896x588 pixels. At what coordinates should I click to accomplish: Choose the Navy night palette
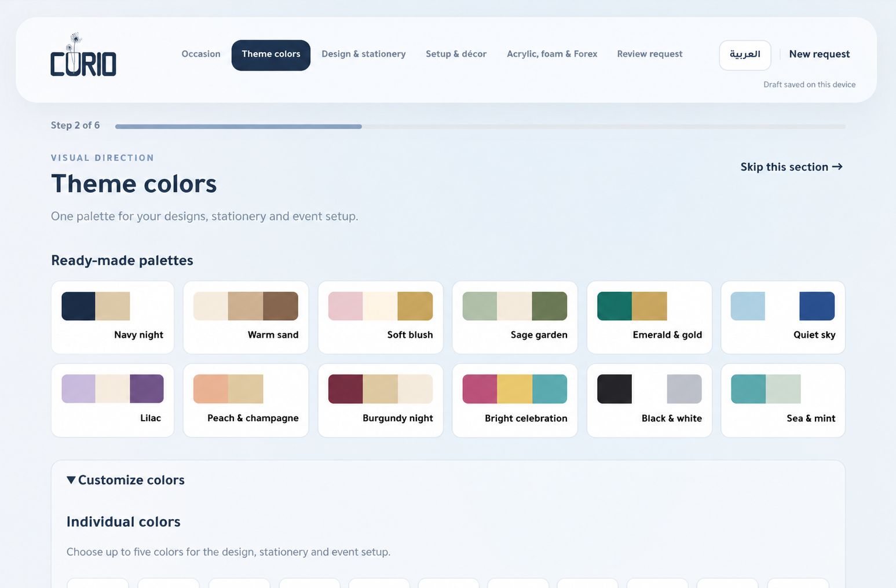(x=112, y=318)
